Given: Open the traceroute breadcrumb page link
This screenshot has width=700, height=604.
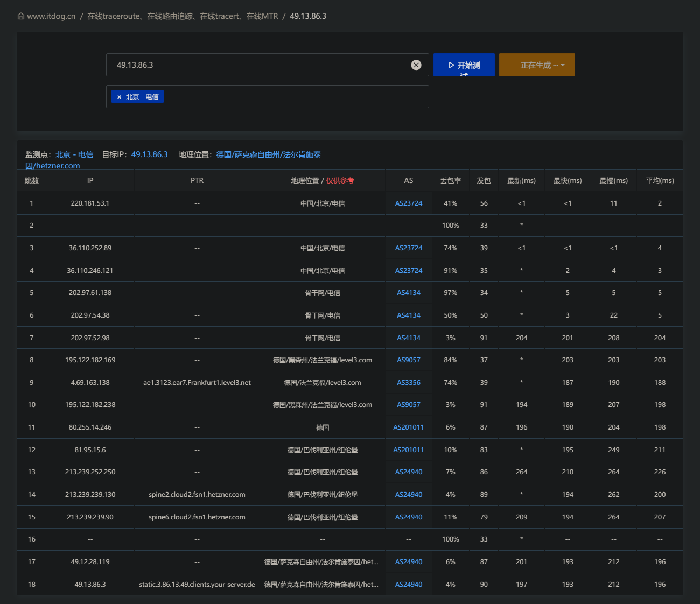Looking at the screenshot, I should click(x=183, y=16).
